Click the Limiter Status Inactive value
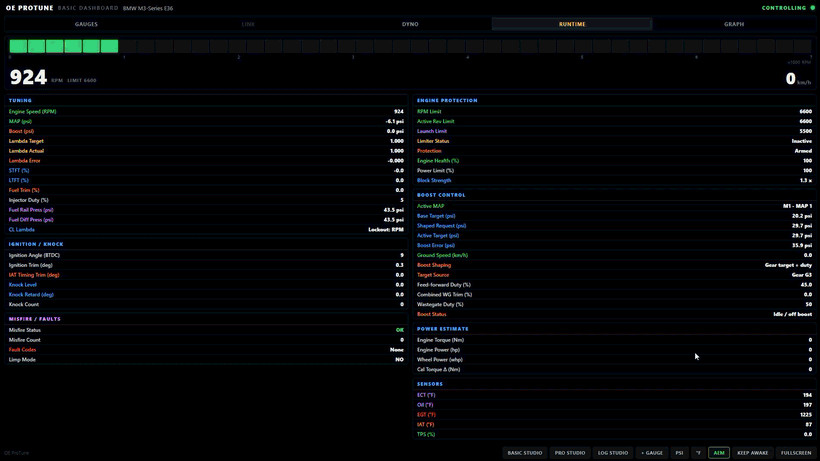820x461 pixels. point(802,141)
